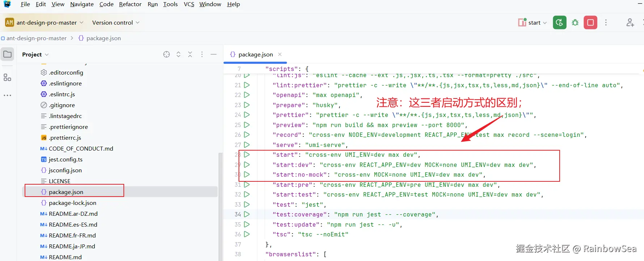Run the "prepare" script gutter icon
The width and height of the screenshot is (644, 261).
click(x=247, y=105)
